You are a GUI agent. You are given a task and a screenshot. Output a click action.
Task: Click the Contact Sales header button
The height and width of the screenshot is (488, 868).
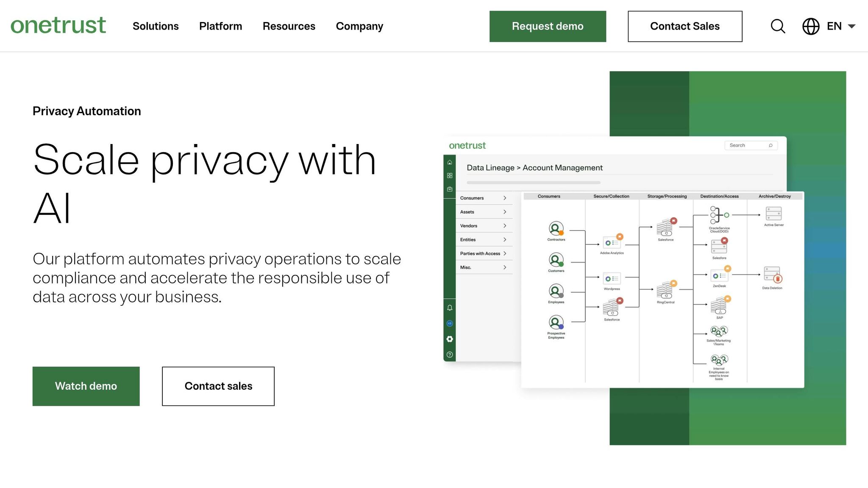click(685, 26)
